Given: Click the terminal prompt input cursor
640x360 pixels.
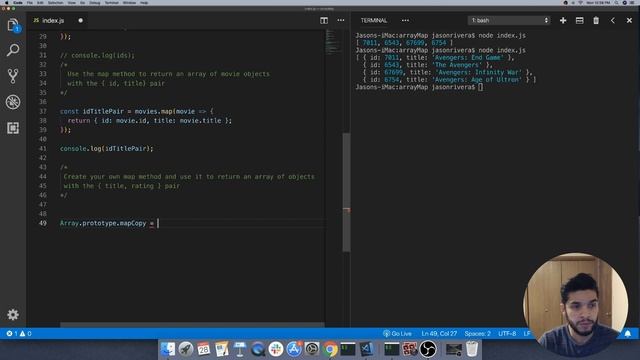Looking at the screenshot, I should 480,87.
